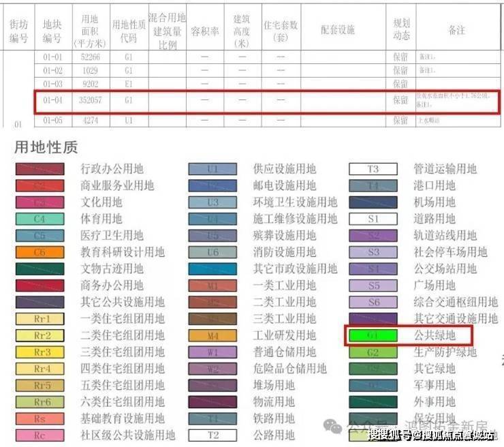Image resolution: width=504 pixels, height=447 pixels.
Task: Click the 1029 area cell
Action: (91, 71)
